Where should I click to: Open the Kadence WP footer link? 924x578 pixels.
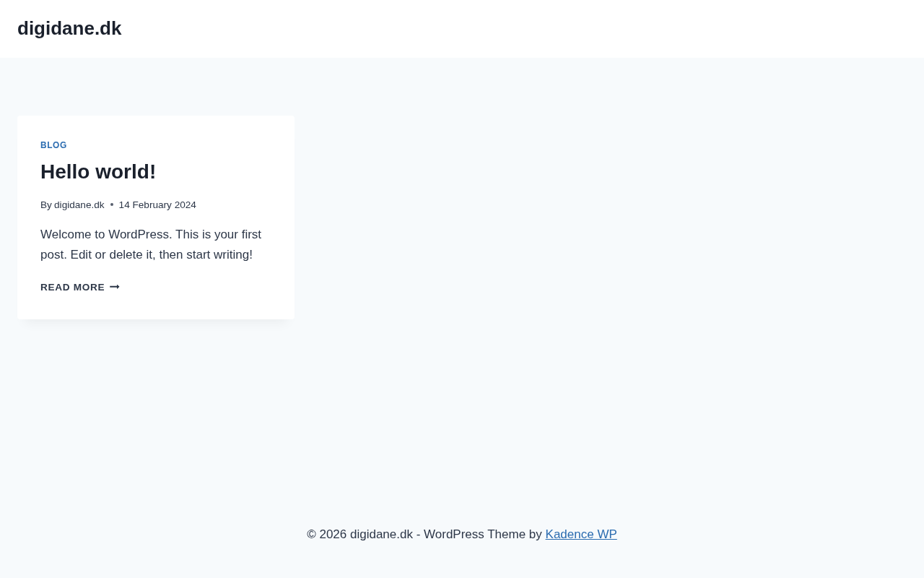click(x=581, y=535)
